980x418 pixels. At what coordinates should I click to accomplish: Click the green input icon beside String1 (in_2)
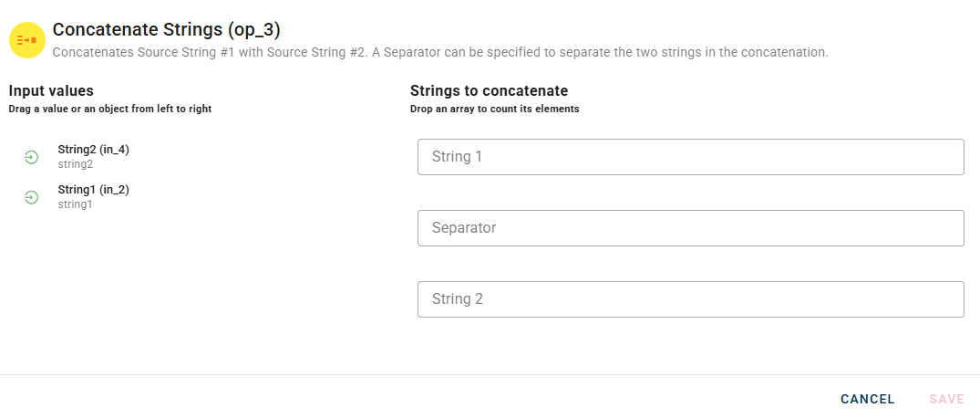31,197
